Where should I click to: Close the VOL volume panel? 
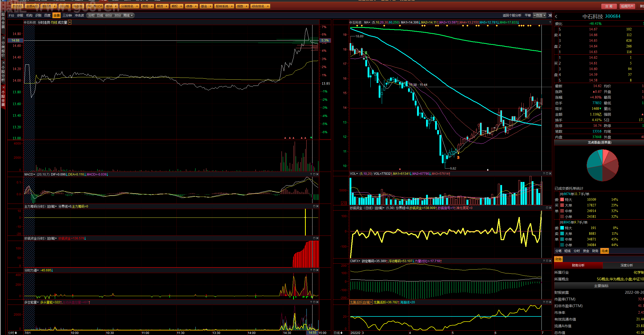(550, 174)
